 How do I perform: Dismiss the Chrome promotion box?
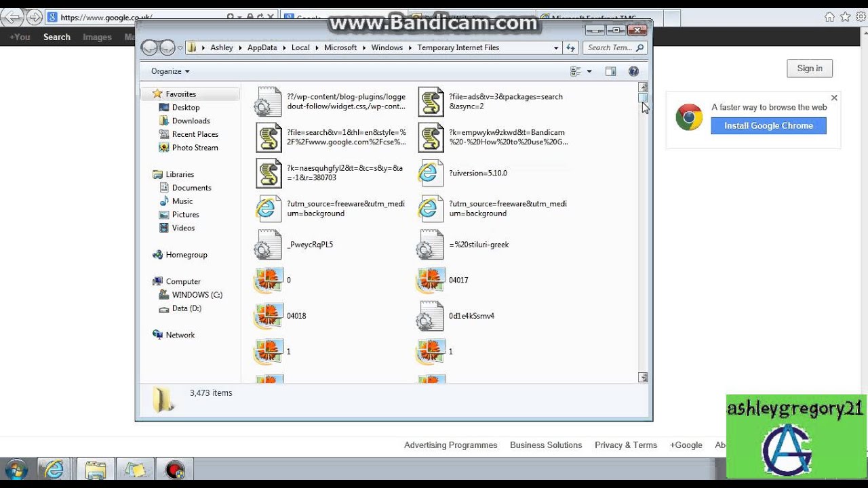tap(834, 98)
